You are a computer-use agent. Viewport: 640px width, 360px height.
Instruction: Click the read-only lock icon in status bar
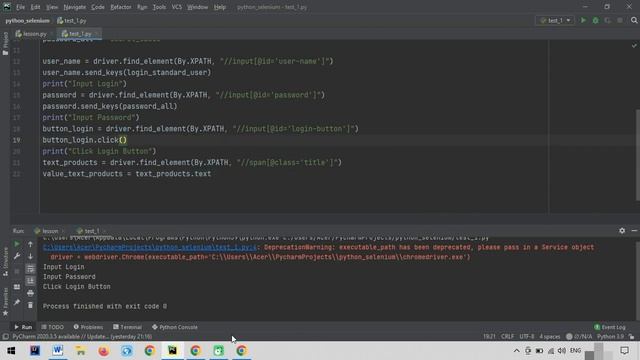pos(631,337)
